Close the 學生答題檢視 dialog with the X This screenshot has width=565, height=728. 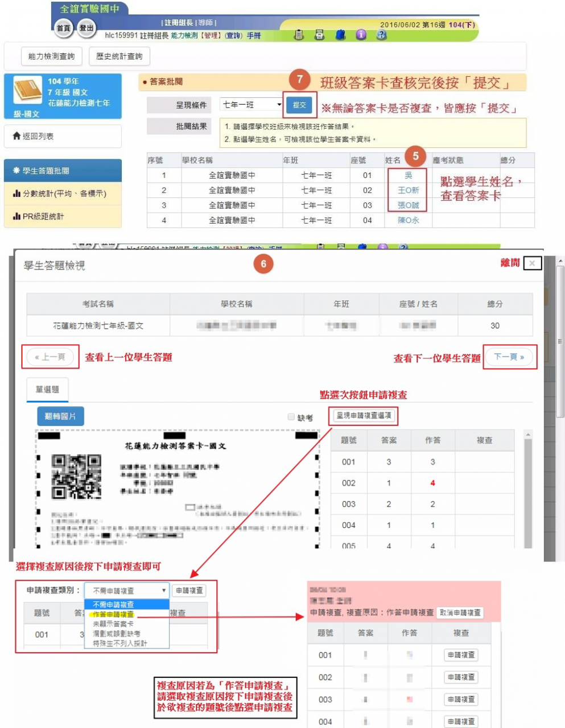coord(532,263)
